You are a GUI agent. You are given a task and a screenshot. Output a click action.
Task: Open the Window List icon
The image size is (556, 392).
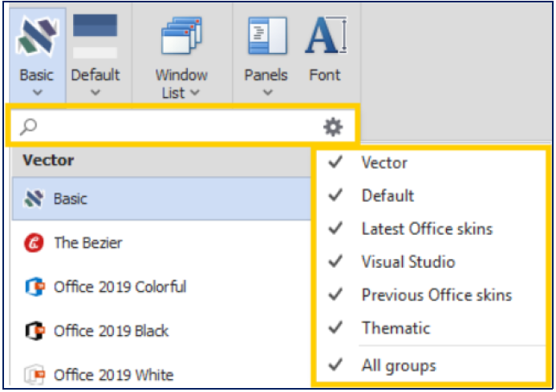(x=181, y=35)
